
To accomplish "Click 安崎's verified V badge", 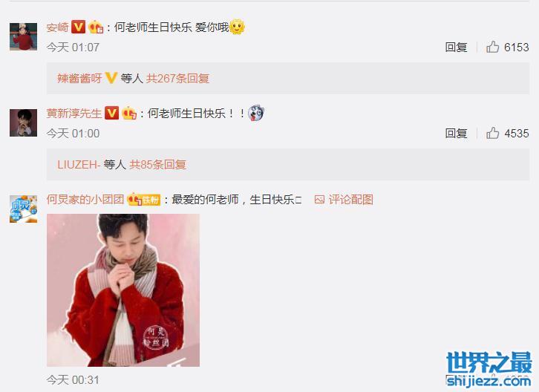I will click(x=79, y=27).
